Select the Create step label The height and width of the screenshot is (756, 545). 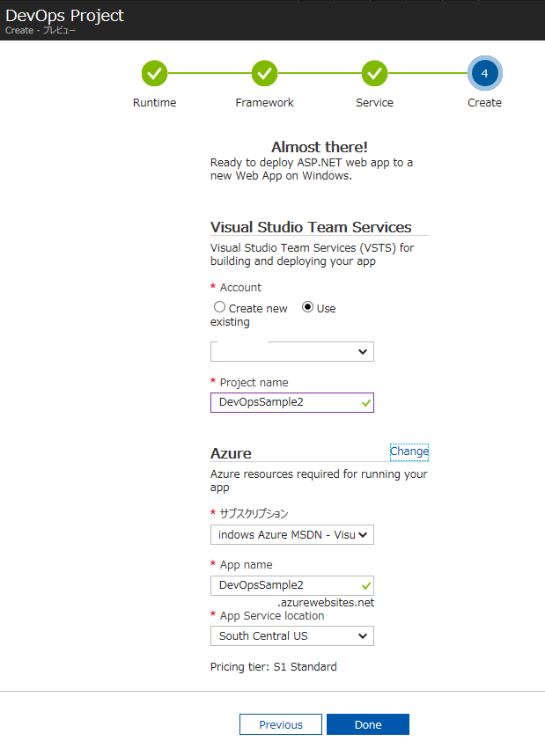tap(485, 103)
